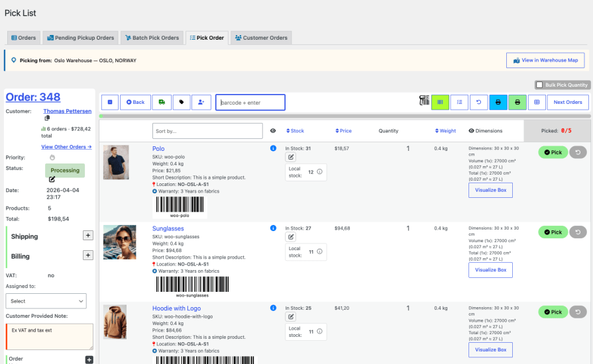Click the Polo product thumbnail
The image size is (593, 364).
pos(116,162)
